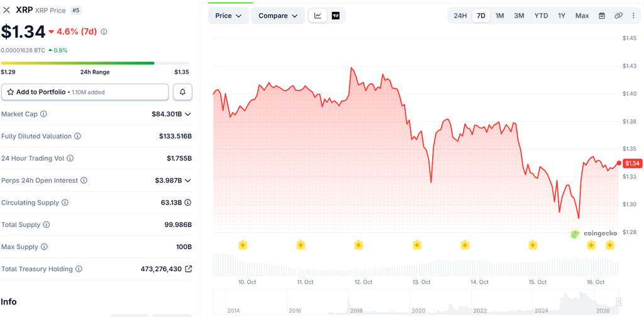Image resolution: width=644 pixels, height=317 pixels.
Task: Click the $1.755B trading volume value
Action: 179,158
